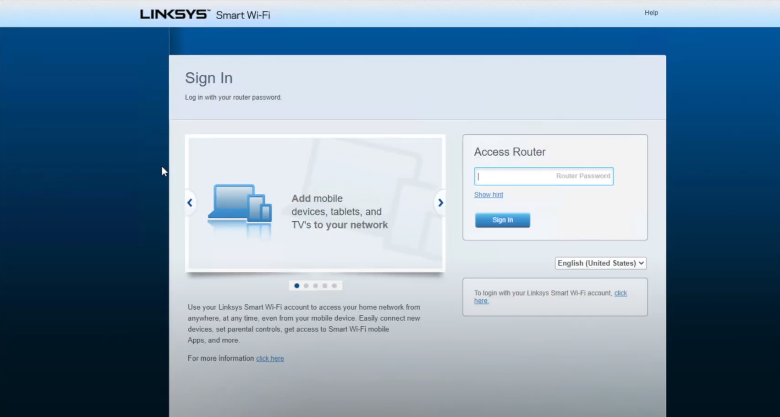The width and height of the screenshot is (780, 417).
Task: Go to previous slide with left arrow
Action: [x=190, y=203]
